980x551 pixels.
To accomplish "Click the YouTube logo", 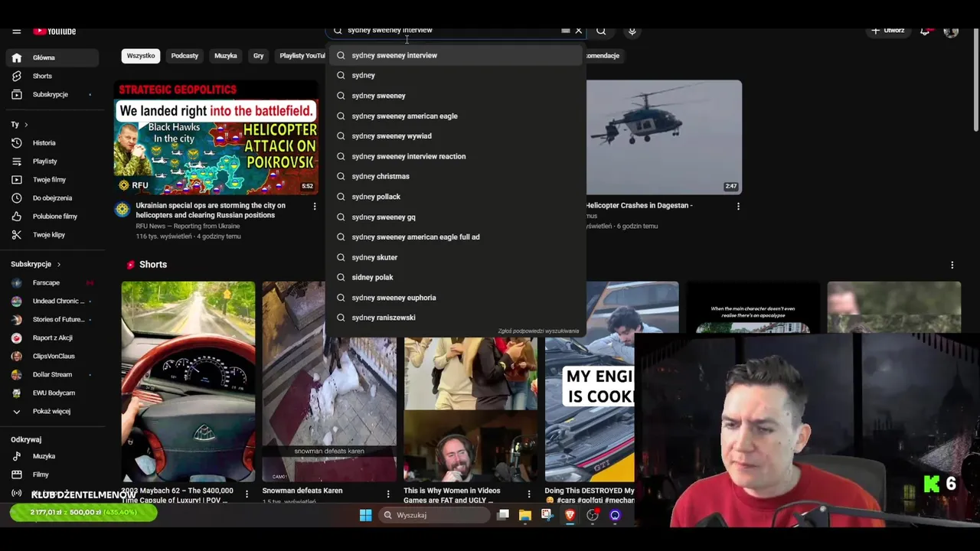I will [x=54, y=31].
